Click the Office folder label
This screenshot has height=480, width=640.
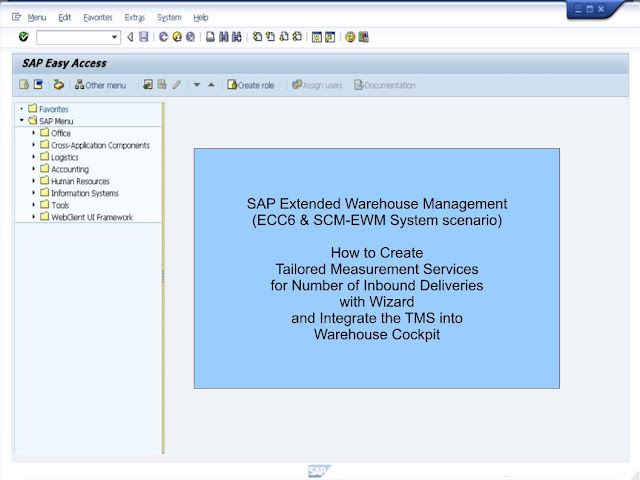coord(61,133)
